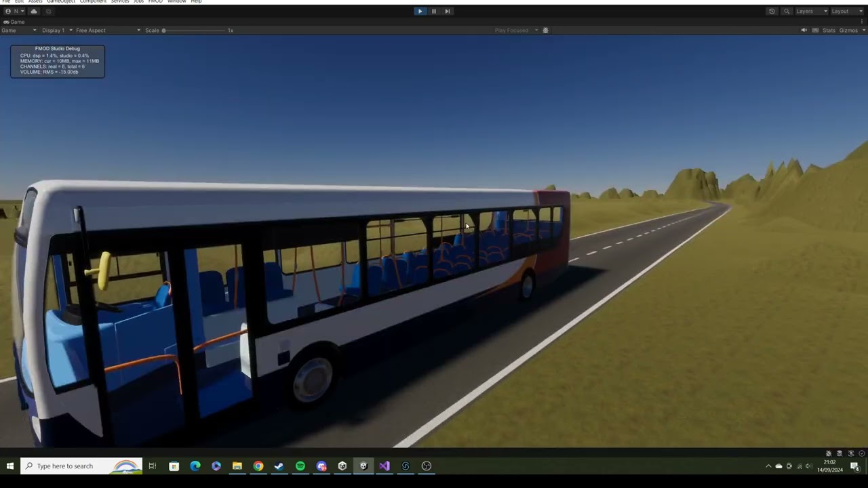The image size is (868, 488).
Task: Toggle the shortcuts keyboard icon
Action: coord(816,30)
